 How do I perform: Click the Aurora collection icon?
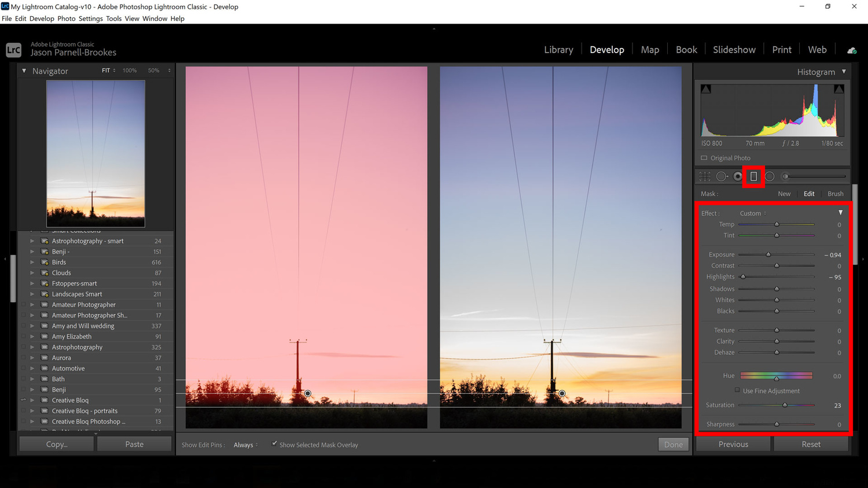point(45,358)
